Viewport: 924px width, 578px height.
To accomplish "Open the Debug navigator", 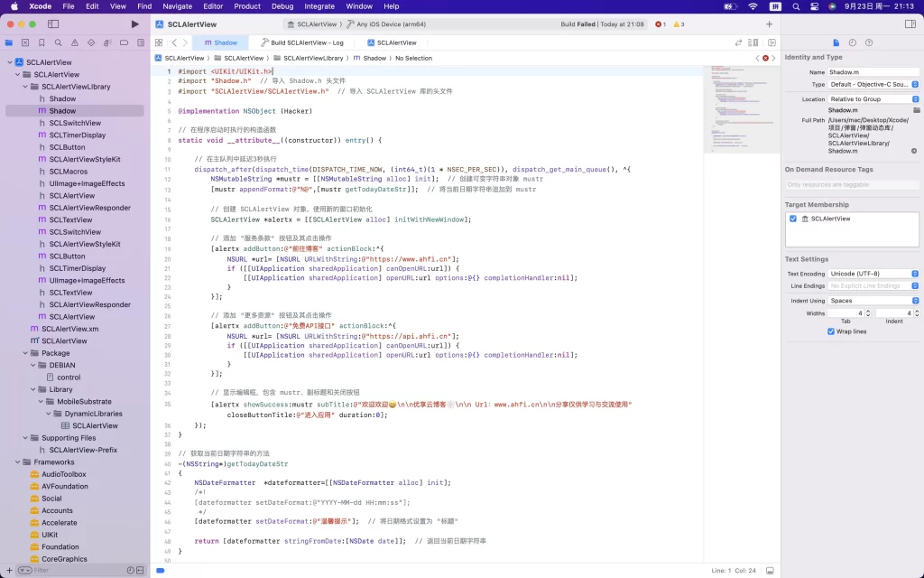I will pos(107,42).
